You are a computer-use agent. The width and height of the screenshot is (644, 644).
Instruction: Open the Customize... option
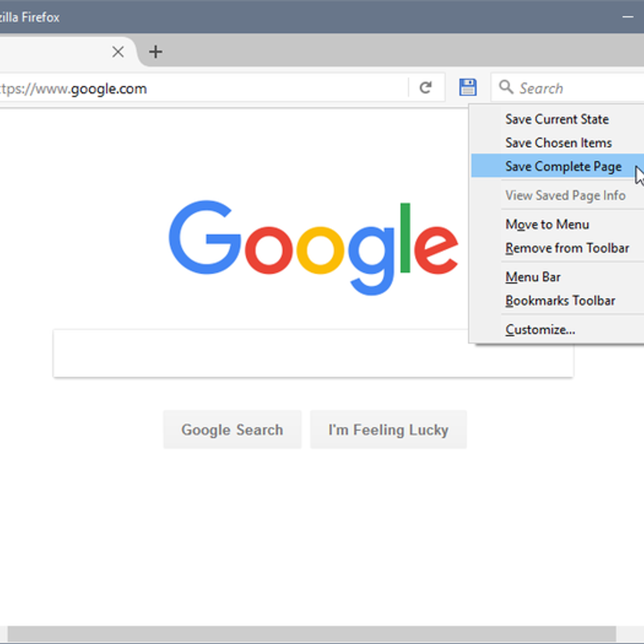click(540, 330)
